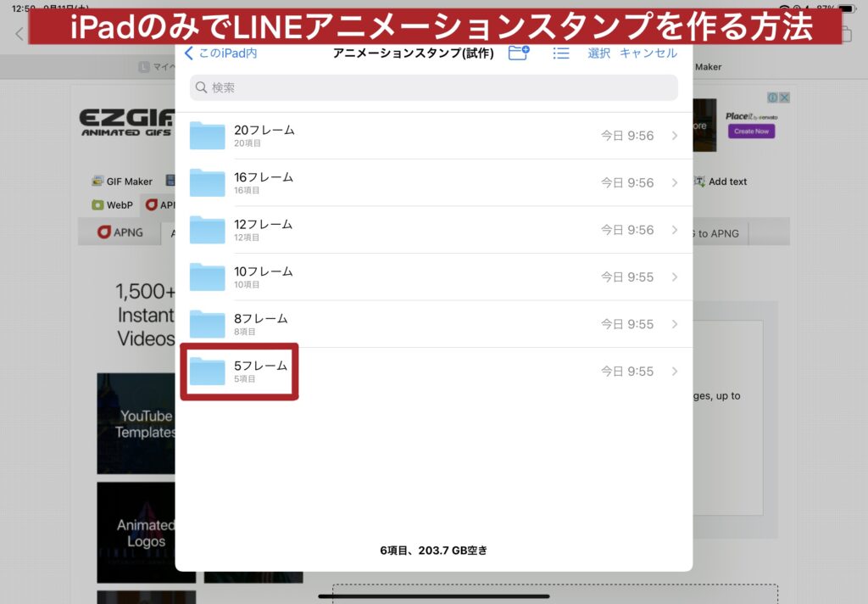
Task: Open the 20フレーム folder
Action: click(x=433, y=136)
